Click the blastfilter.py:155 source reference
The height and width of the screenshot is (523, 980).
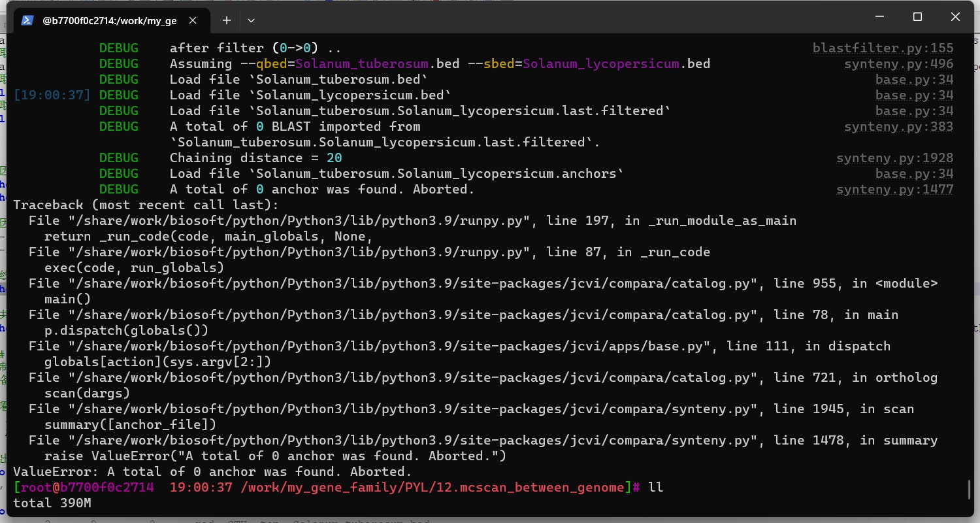click(883, 48)
